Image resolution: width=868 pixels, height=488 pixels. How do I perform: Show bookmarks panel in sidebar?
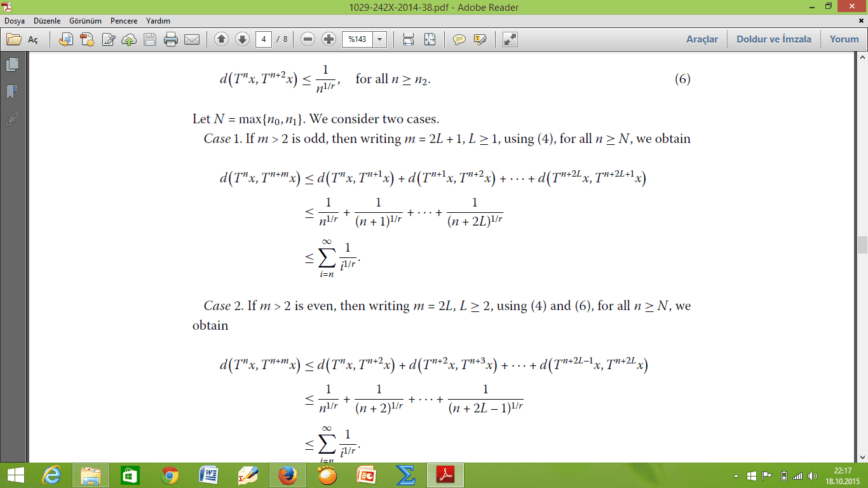[12, 91]
